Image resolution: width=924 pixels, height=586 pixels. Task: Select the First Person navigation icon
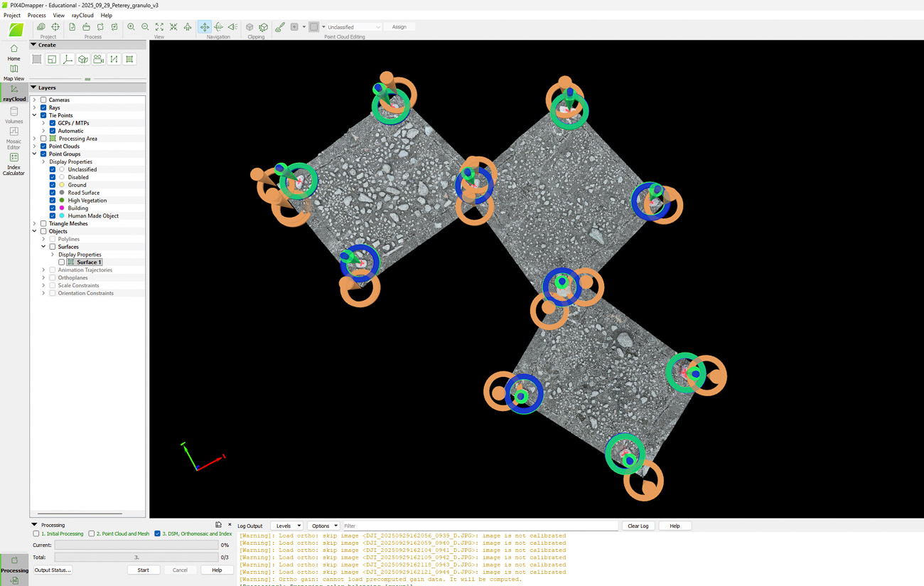click(232, 27)
